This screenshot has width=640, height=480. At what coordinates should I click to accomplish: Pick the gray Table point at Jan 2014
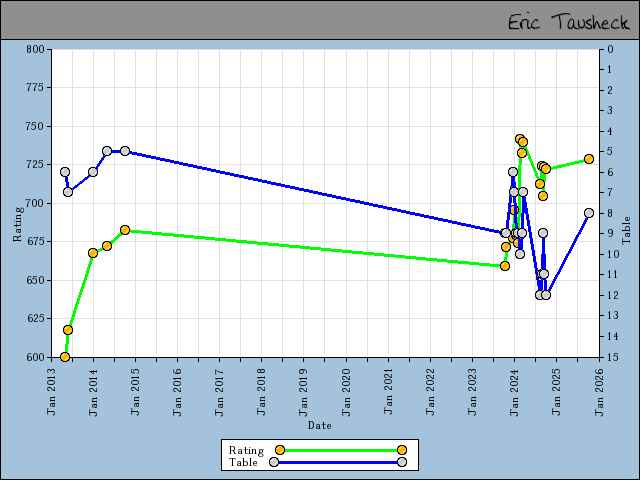tap(93, 172)
